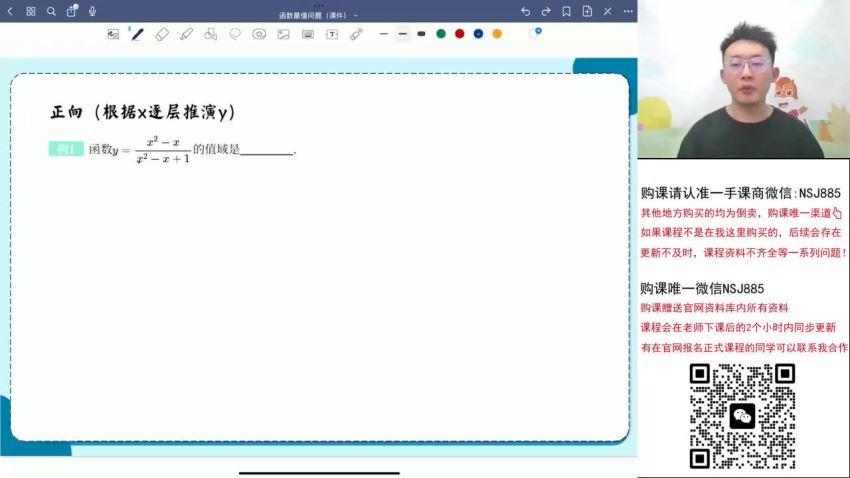Select the Highlighter tool

pyautogui.click(x=186, y=34)
